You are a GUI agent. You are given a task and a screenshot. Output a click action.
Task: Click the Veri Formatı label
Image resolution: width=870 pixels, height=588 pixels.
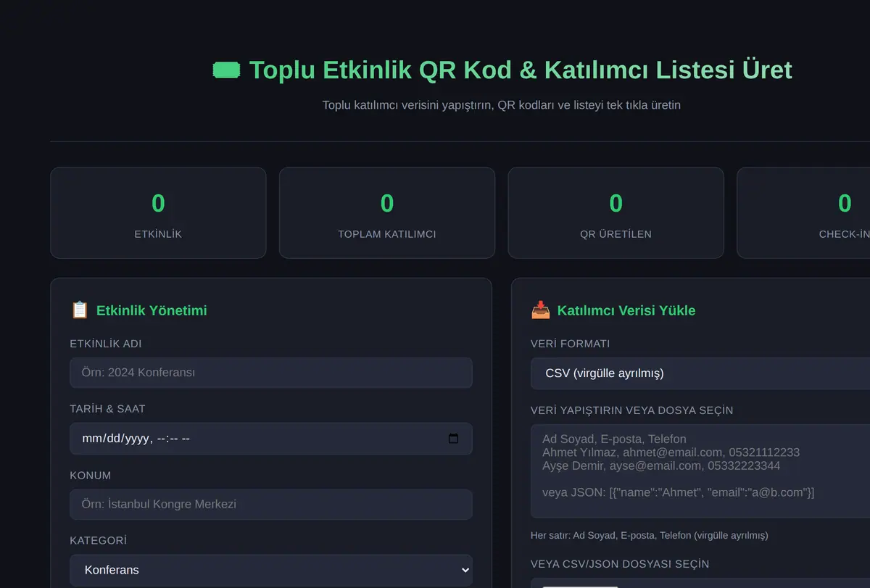pyautogui.click(x=571, y=344)
